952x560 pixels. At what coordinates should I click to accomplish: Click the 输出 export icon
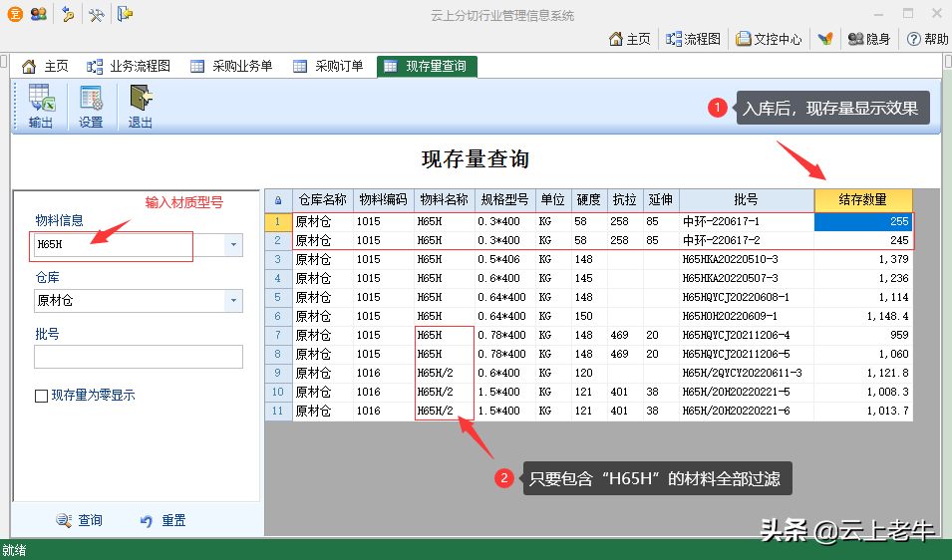[41, 106]
